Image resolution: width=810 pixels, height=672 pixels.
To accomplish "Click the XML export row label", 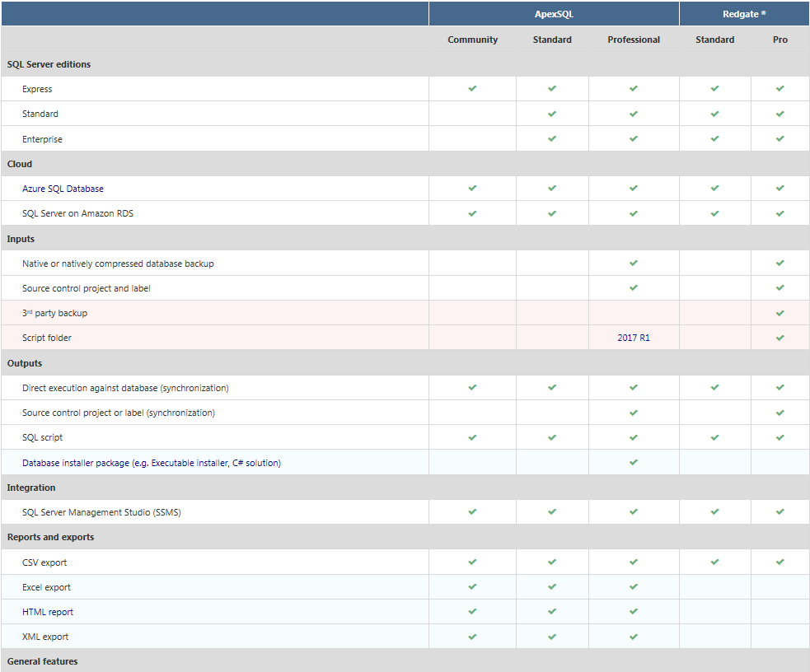I will tap(45, 637).
